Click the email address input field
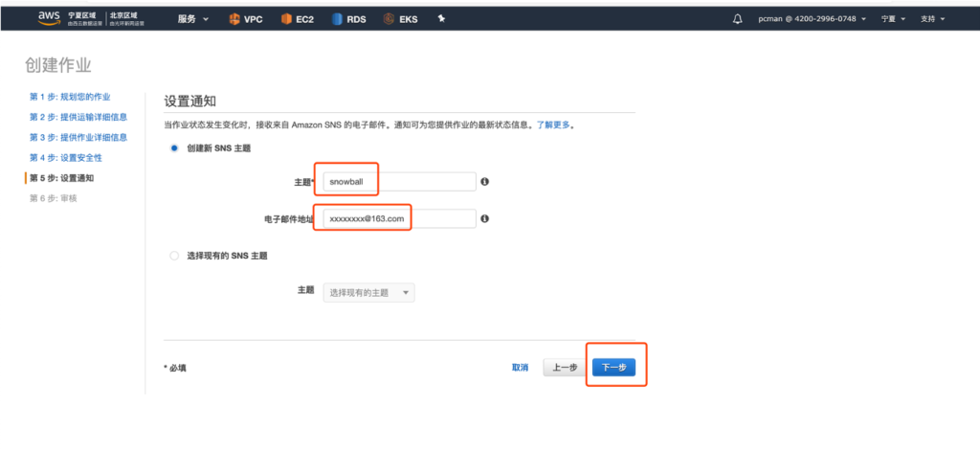The width and height of the screenshot is (980, 452). (x=399, y=219)
